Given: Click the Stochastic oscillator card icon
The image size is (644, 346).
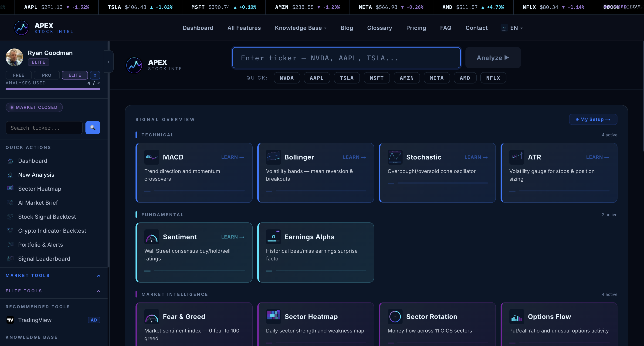Looking at the screenshot, I should (x=395, y=157).
